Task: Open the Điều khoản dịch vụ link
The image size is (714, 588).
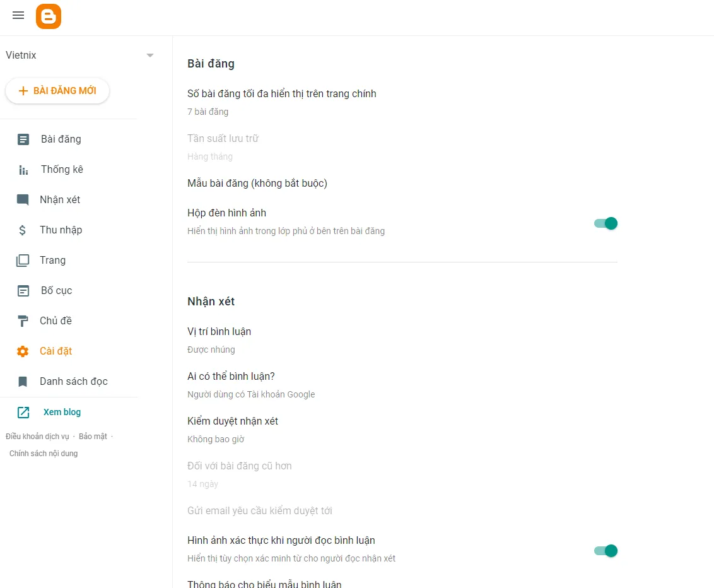Action: (37, 437)
